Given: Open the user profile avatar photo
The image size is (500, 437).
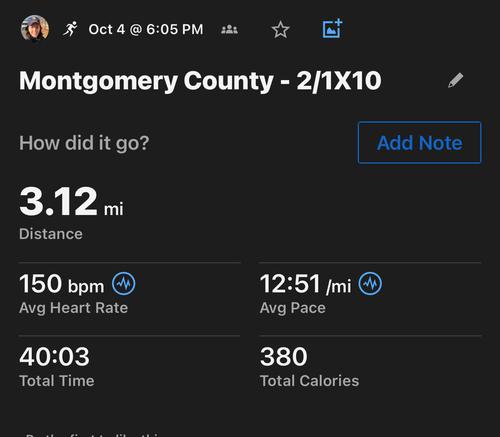Looking at the screenshot, I should pyautogui.click(x=35, y=29).
